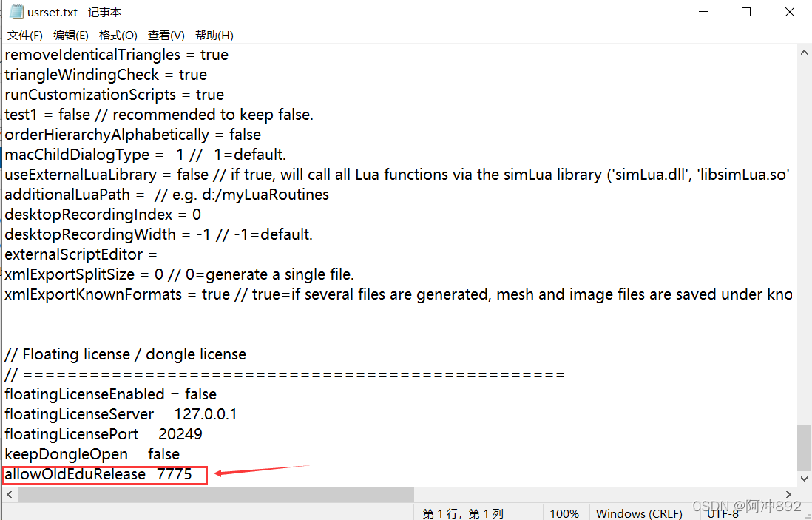Viewport: 812px width, 520px height.
Task: Click the vertical scrollbar thumb
Action: [x=804, y=448]
